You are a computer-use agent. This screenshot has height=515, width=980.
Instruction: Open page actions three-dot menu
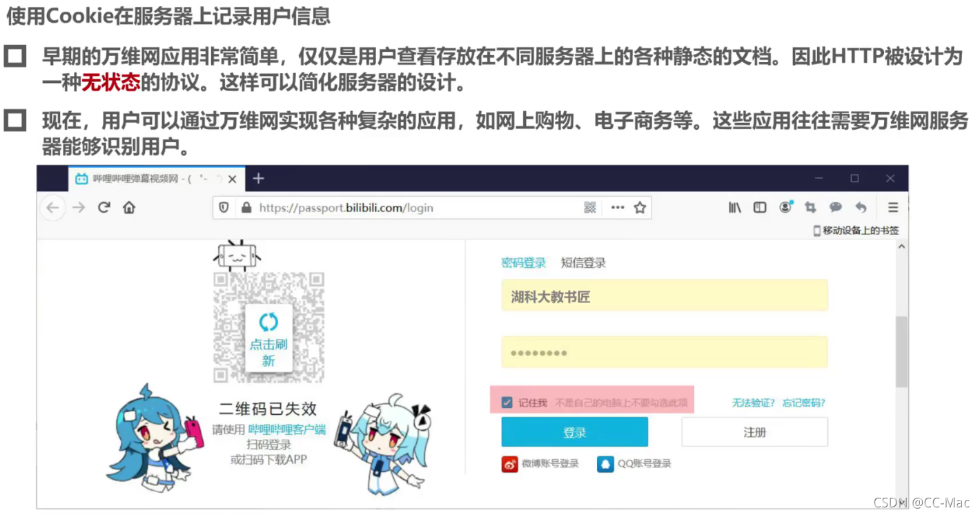618,207
